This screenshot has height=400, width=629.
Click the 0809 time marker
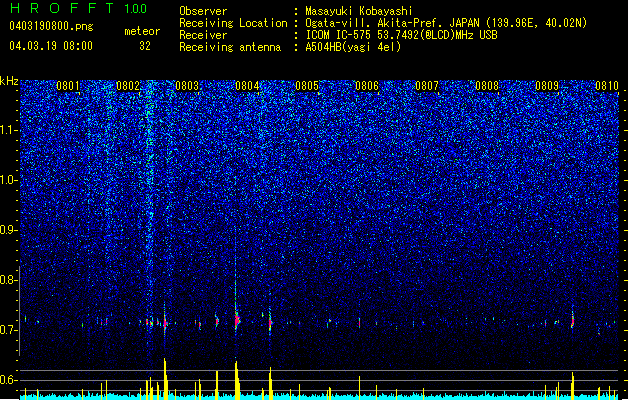pos(547,86)
